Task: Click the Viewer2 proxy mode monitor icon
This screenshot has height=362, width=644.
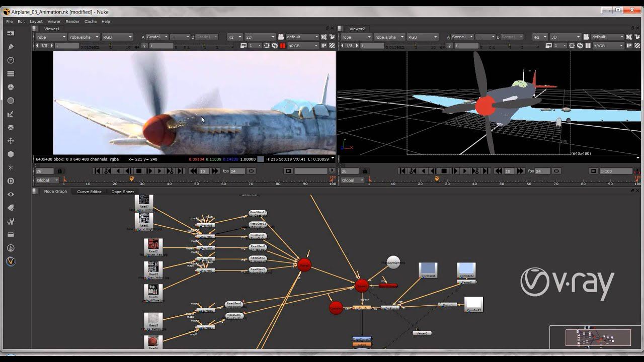Action: click(548, 46)
